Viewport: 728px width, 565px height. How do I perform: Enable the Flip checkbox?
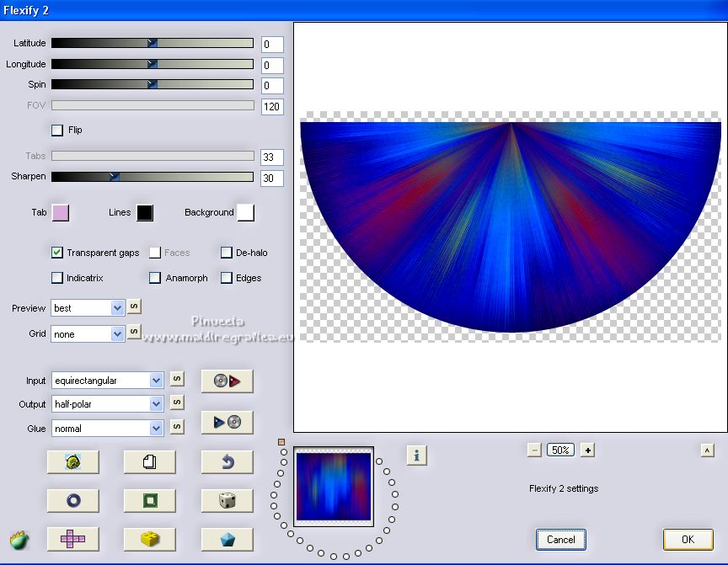(57, 130)
